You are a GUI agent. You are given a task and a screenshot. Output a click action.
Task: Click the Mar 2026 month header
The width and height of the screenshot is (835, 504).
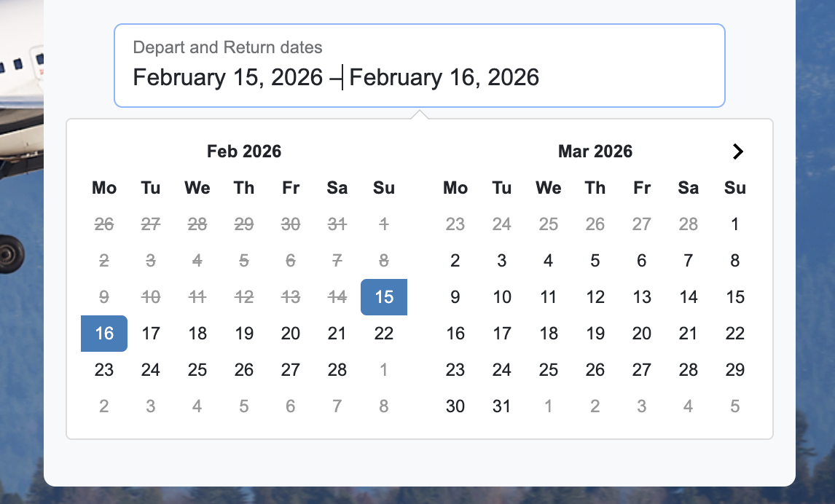[595, 151]
